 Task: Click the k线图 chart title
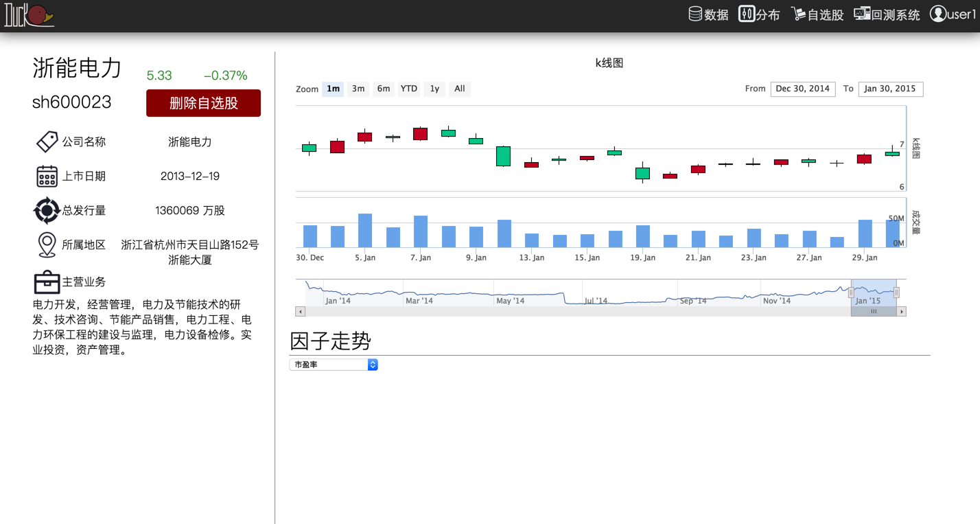pos(609,62)
